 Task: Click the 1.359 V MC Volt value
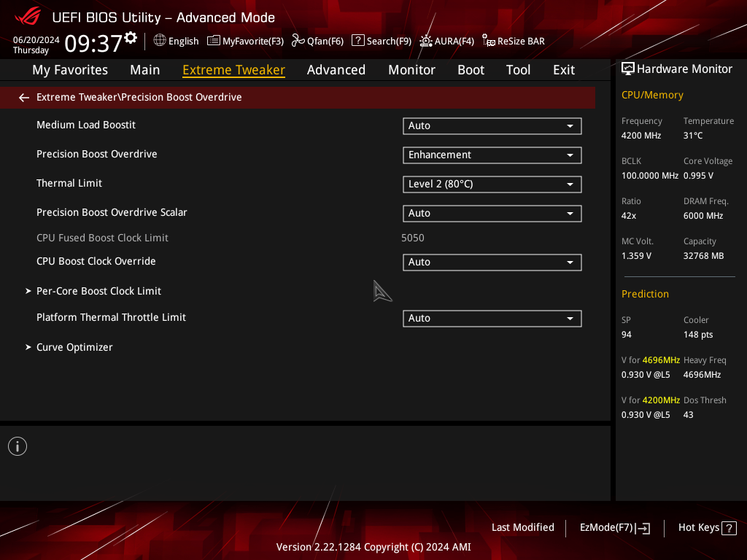pyautogui.click(x=636, y=256)
